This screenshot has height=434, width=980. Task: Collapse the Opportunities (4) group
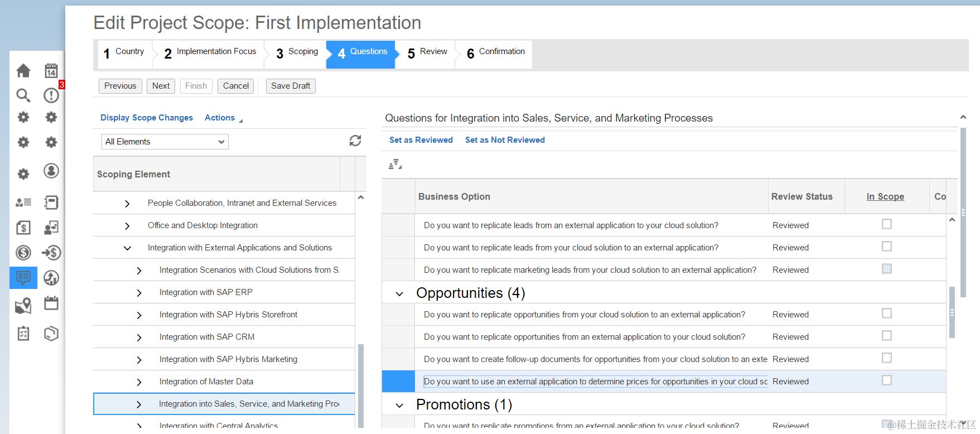(399, 294)
